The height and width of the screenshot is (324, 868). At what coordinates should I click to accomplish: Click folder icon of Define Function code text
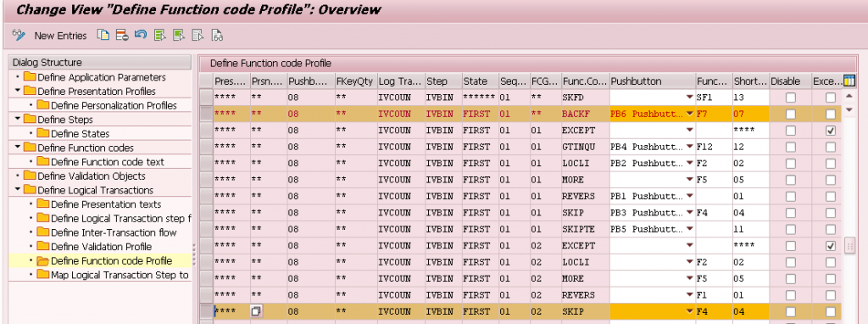[43, 162]
